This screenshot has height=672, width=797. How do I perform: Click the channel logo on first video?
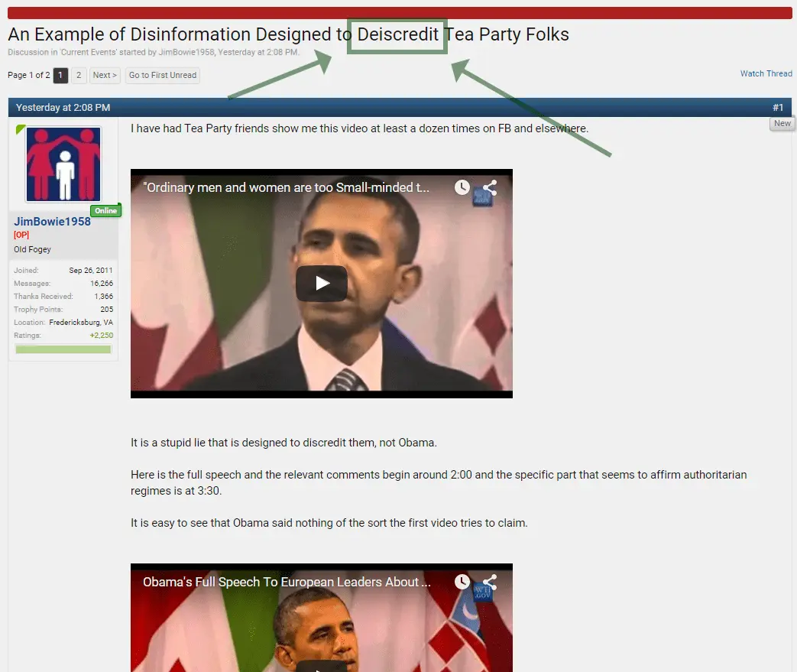pos(482,196)
